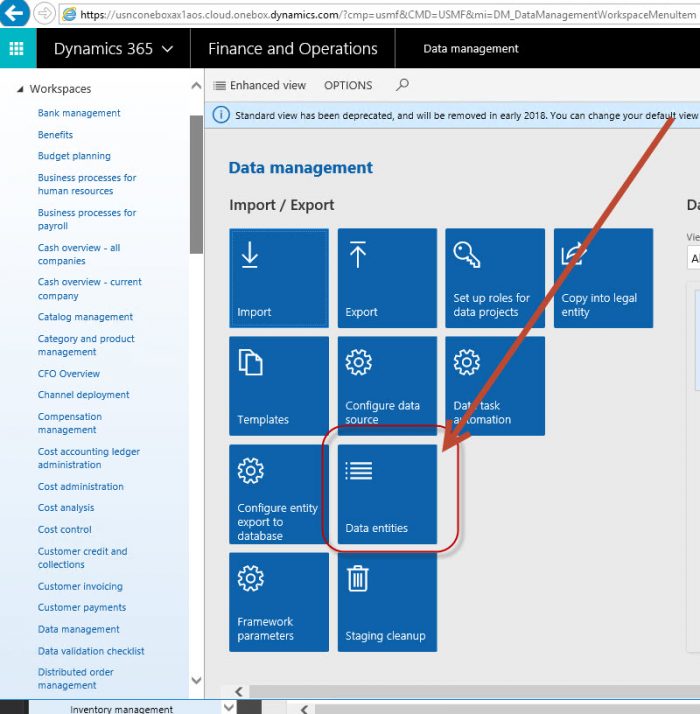The width and height of the screenshot is (700, 714).
Task: Open Channel deployment workspace
Action: [83, 395]
